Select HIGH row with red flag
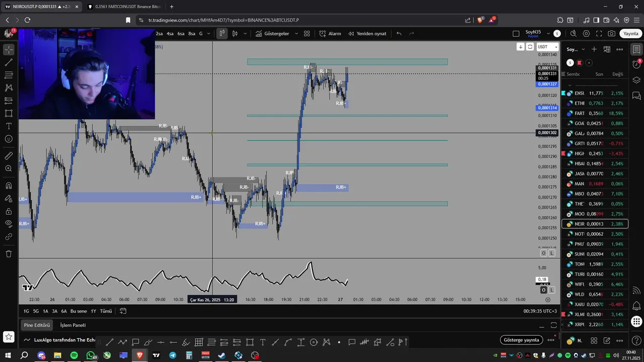Screen dimensions: 644x362 (595, 154)
